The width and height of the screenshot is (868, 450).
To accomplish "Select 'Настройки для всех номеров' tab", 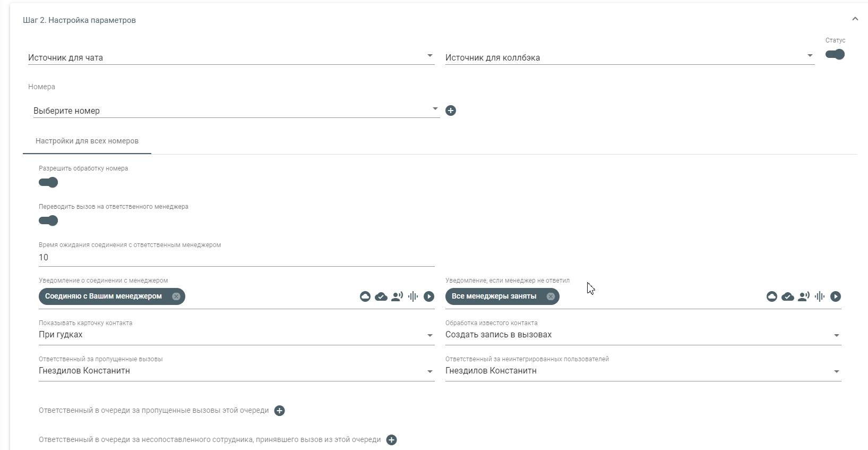I will [x=87, y=141].
